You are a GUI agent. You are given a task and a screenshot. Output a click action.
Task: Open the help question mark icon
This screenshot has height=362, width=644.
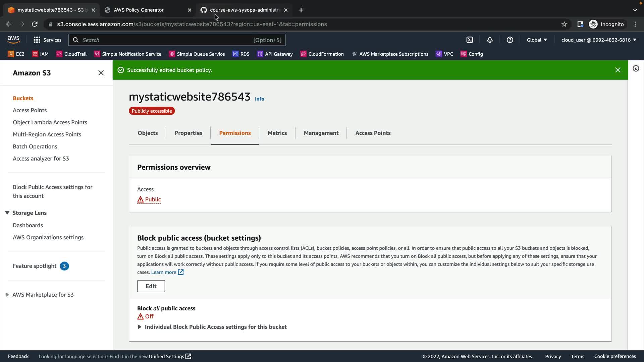click(x=510, y=40)
